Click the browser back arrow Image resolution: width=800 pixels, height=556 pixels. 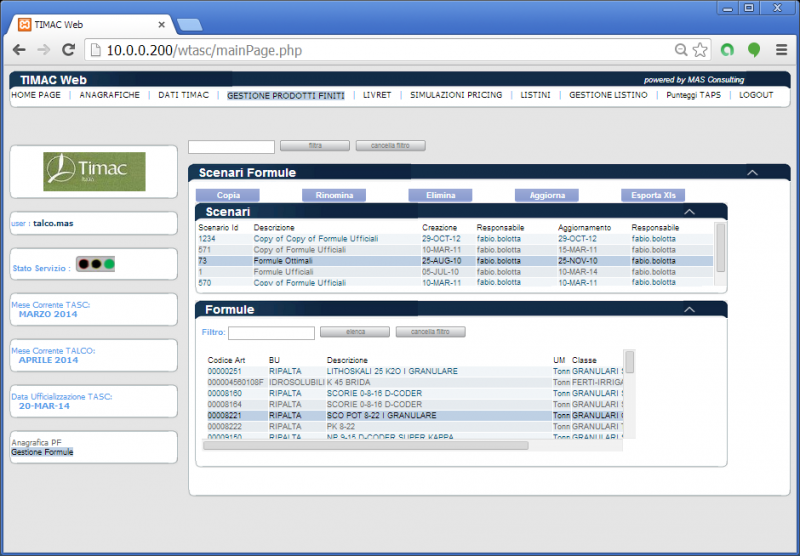coord(19,49)
